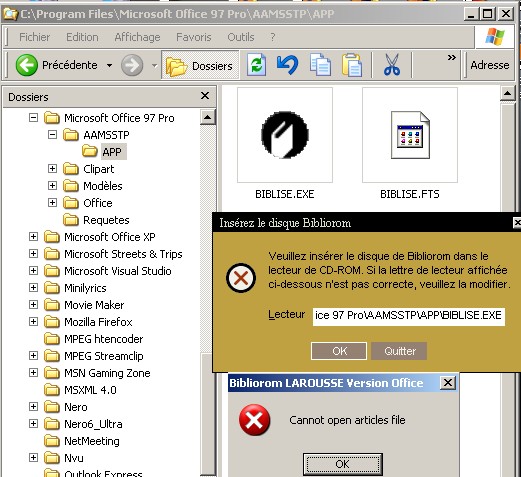521x477 pixels.
Task: Select the BIBLISE.EXE file thumbnail
Action: point(285,135)
